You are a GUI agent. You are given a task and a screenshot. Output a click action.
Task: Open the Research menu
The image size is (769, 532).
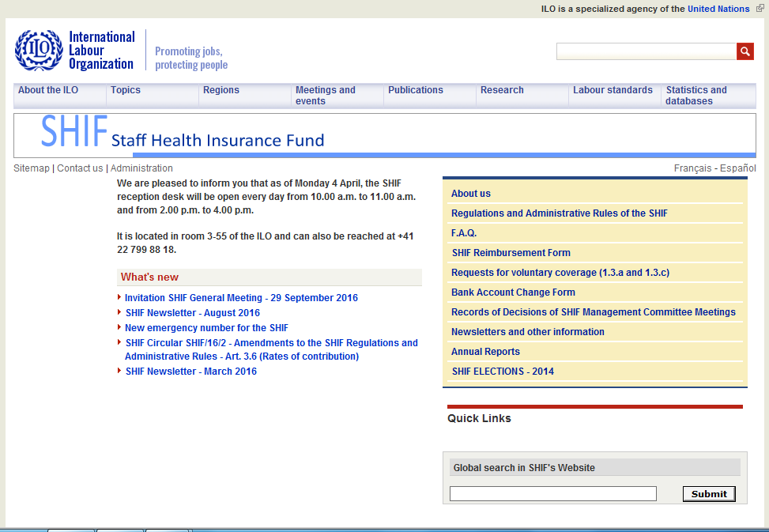click(x=502, y=90)
